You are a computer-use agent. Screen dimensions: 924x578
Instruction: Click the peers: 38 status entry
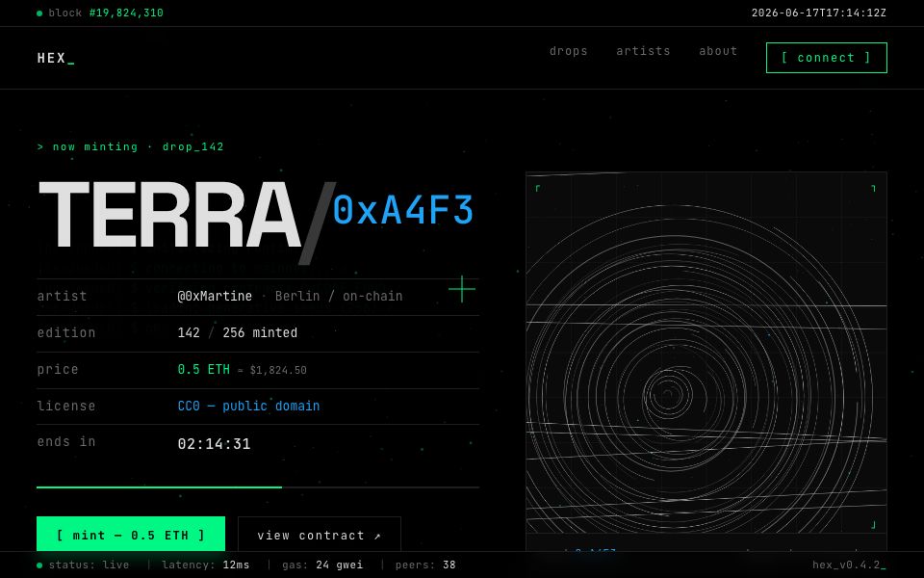[425, 565]
